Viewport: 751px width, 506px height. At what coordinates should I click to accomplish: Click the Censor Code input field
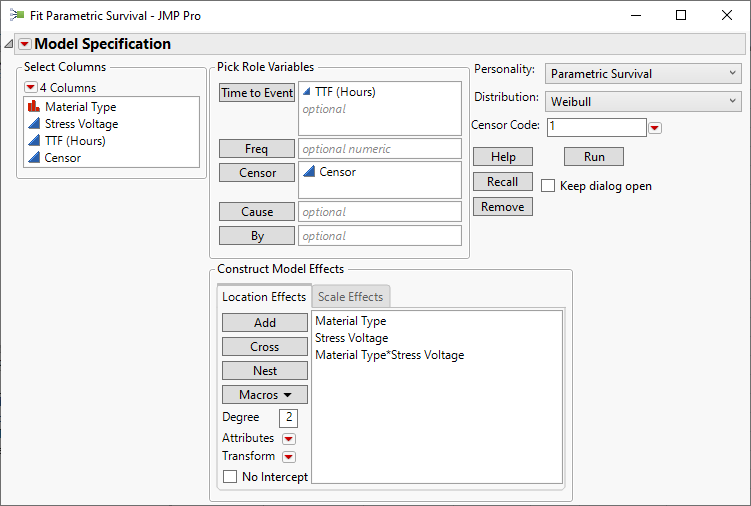(596, 127)
